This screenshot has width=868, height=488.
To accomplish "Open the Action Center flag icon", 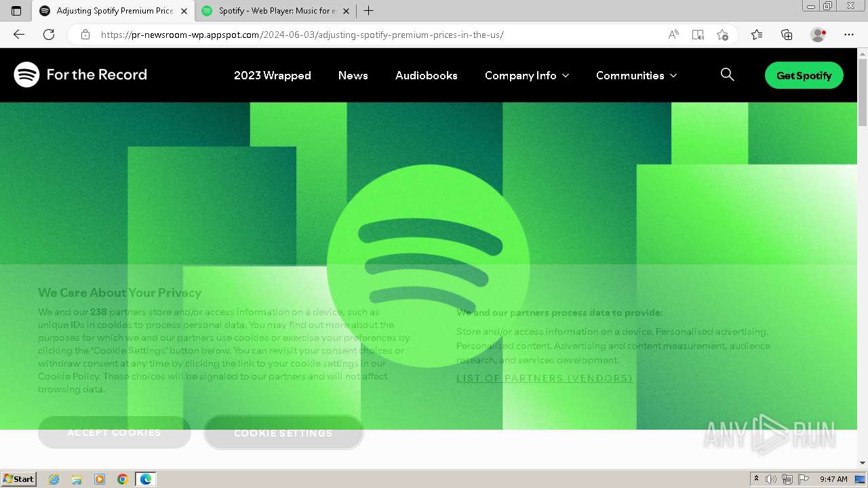I will (804, 479).
